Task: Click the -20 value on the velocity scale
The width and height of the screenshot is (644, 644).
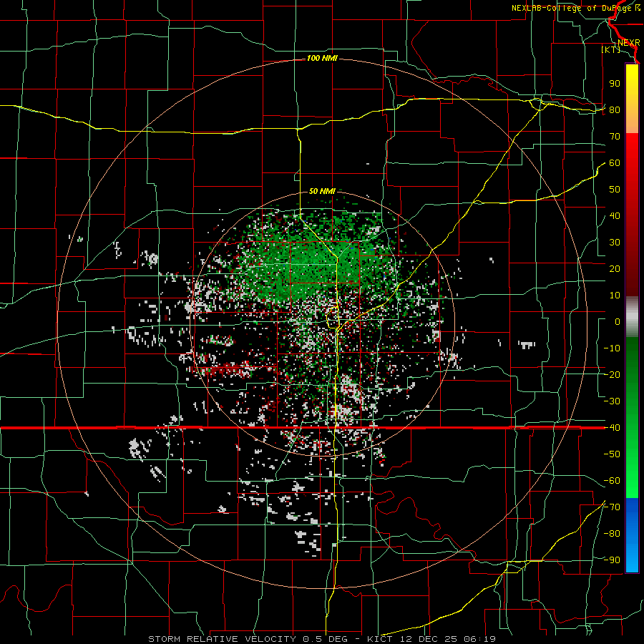Action: tap(612, 375)
